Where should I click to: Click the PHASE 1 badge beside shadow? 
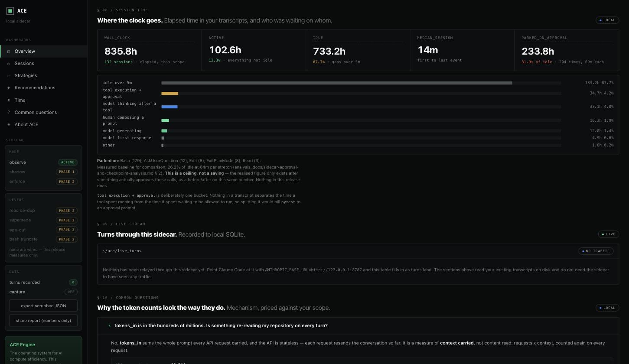[x=67, y=172]
